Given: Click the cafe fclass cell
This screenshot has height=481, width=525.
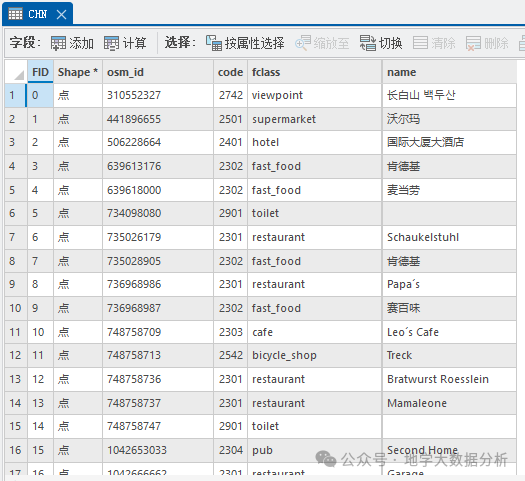Looking at the screenshot, I should coord(314,332).
